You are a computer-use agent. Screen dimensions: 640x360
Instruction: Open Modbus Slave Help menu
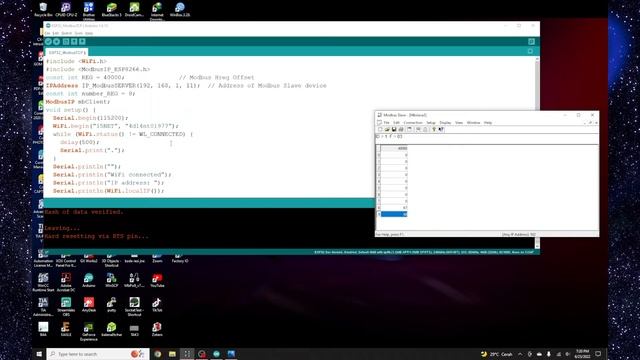[488, 122]
